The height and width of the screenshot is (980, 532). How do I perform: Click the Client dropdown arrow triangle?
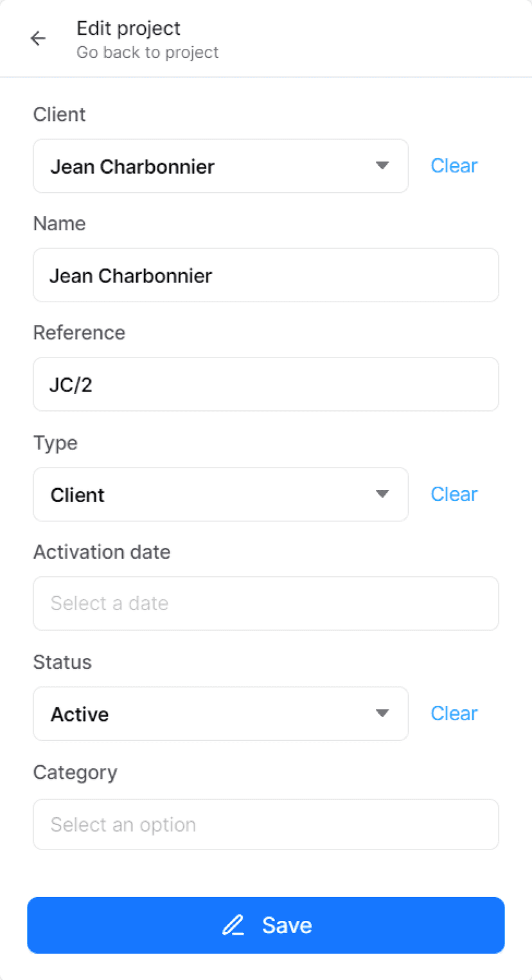pyautogui.click(x=382, y=166)
